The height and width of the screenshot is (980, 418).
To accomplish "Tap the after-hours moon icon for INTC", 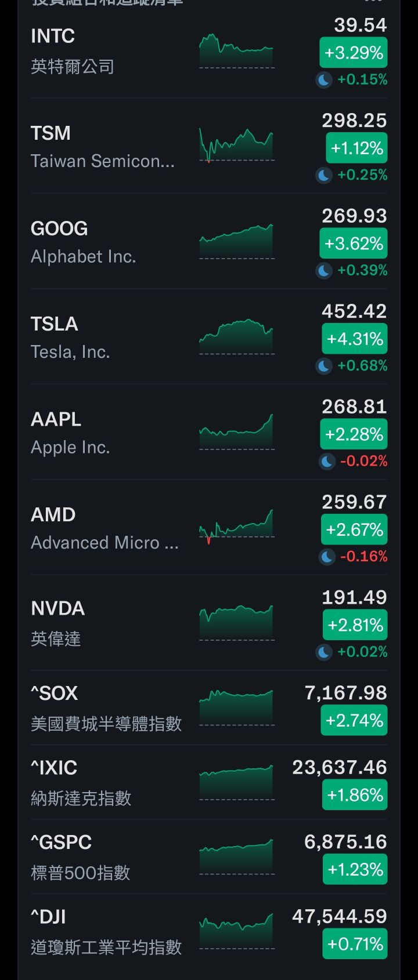I will tap(324, 79).
